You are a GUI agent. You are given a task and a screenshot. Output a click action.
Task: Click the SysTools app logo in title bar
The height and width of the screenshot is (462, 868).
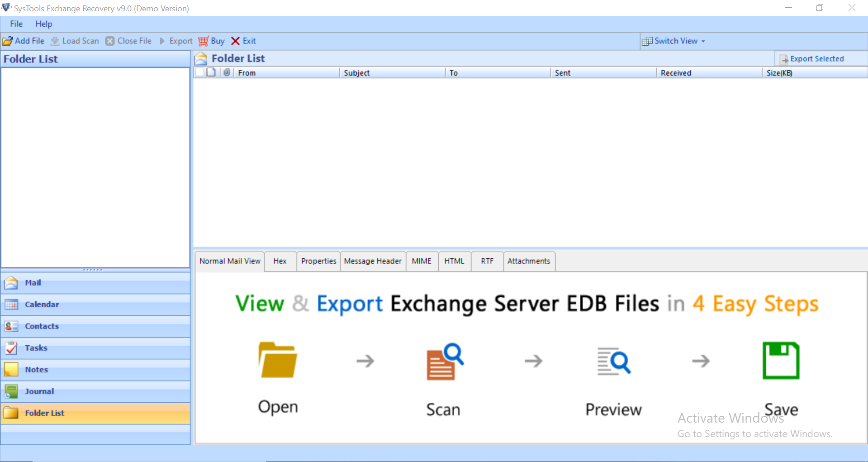tap(6, 8)
